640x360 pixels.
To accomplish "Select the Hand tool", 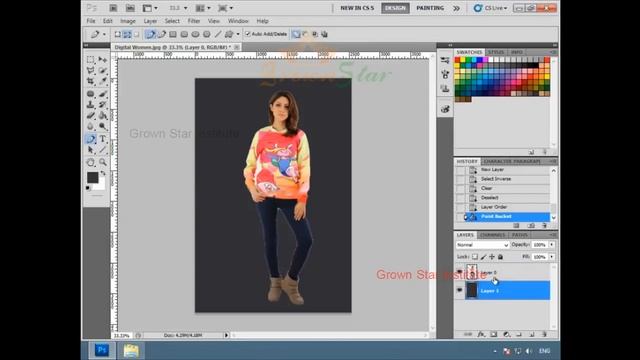I will pyautogui.click(x=91, y=162).
